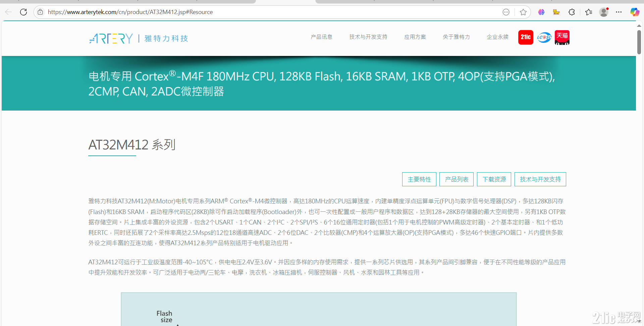Jump to 下载资源 section

pos(494,179)
